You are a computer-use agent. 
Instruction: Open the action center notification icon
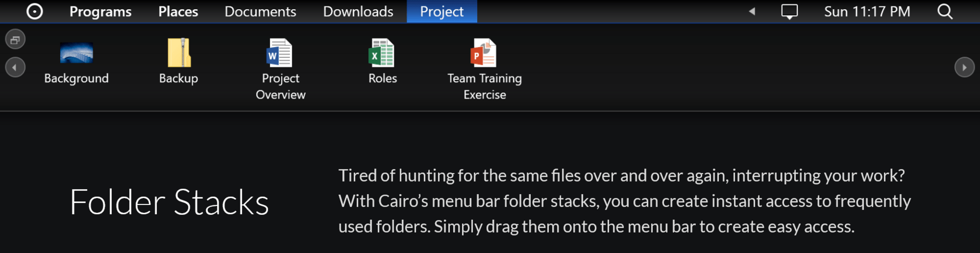(x=790, y=11)
